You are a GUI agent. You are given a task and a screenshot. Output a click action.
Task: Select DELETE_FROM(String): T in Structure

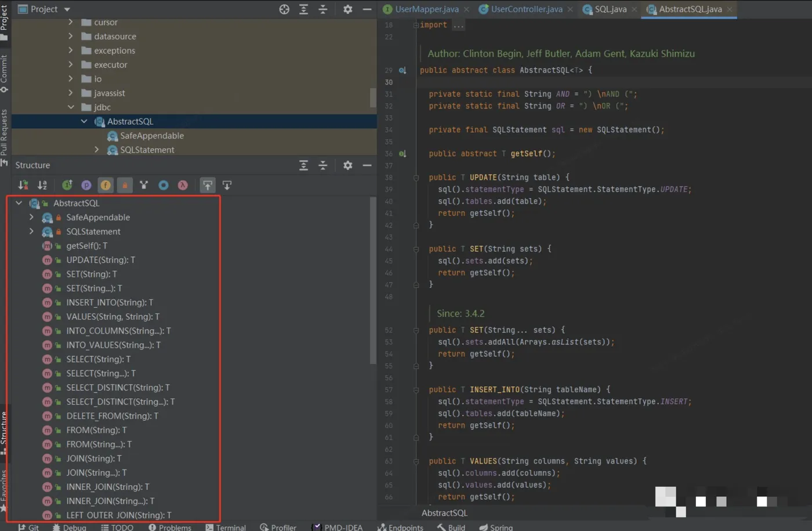[112, 416]
